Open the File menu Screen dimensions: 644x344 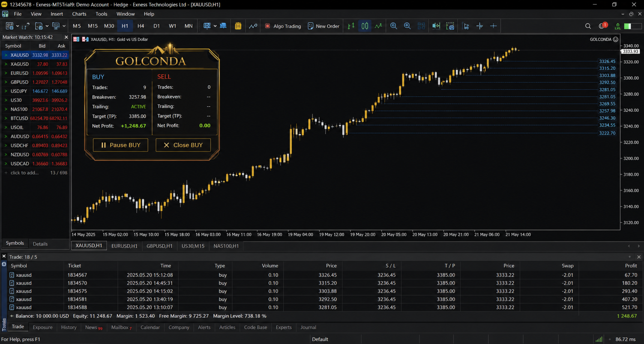[18, 14]
